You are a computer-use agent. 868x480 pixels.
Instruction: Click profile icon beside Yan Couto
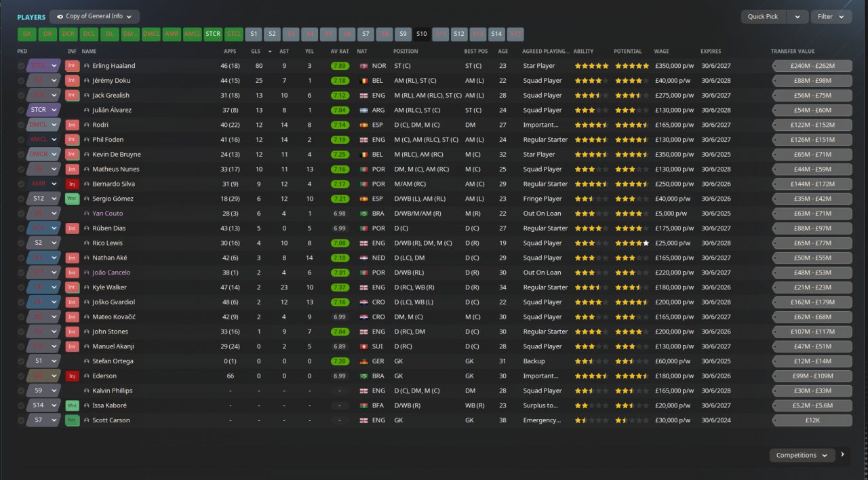pyautogui.click(x=87, y=214)
